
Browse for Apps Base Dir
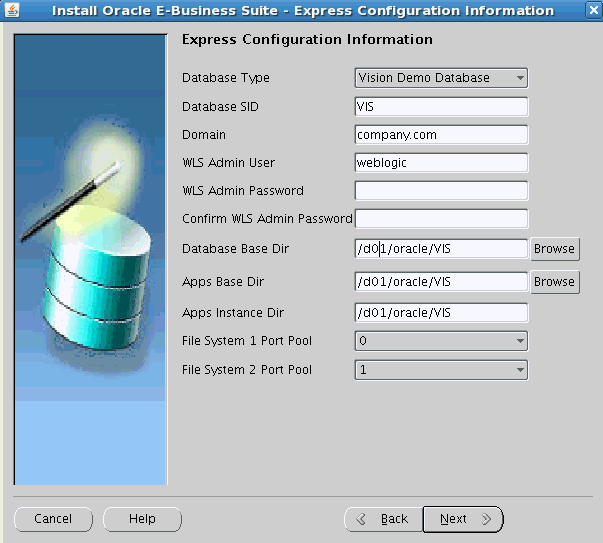pyautogui.click(x=555, y=282)
